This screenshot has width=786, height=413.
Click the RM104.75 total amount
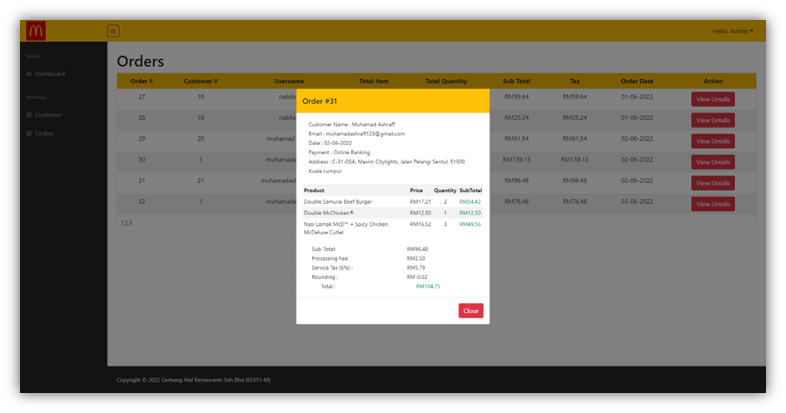428,287
